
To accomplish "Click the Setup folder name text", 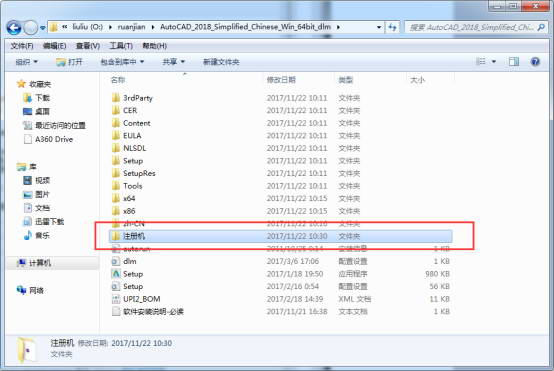I will [133, 161].
